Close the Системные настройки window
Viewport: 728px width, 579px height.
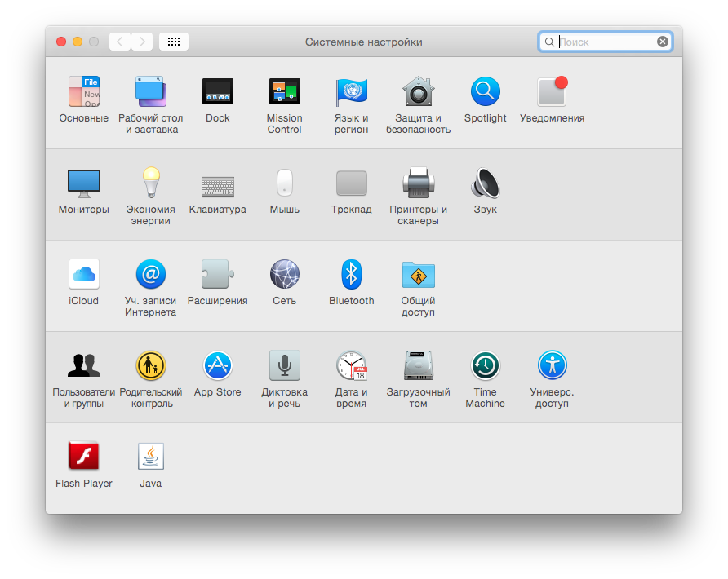[x=61, y=42]
